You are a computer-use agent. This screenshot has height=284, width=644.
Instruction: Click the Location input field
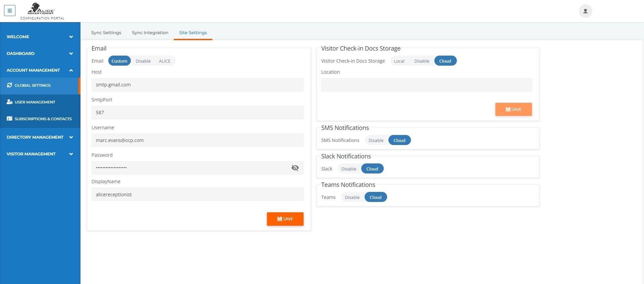[x=426, y=85]
